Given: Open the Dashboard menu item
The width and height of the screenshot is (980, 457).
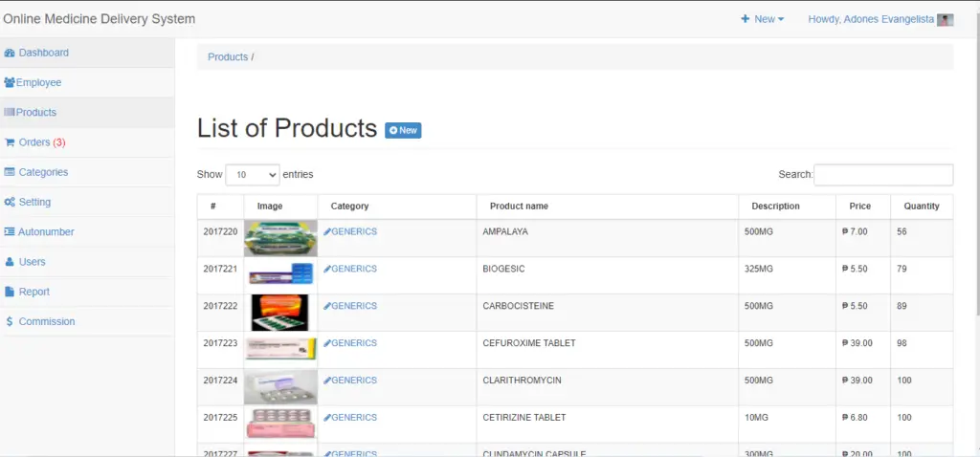Looking at the screenshot, I should pos(87,54).
